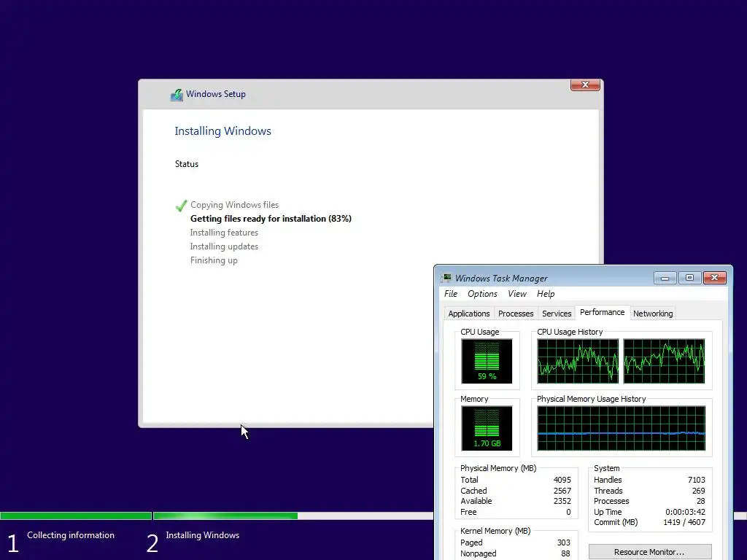The image size is (747, 560).
Task: Close the Windows Setup dialog
Action: point(585,85)
